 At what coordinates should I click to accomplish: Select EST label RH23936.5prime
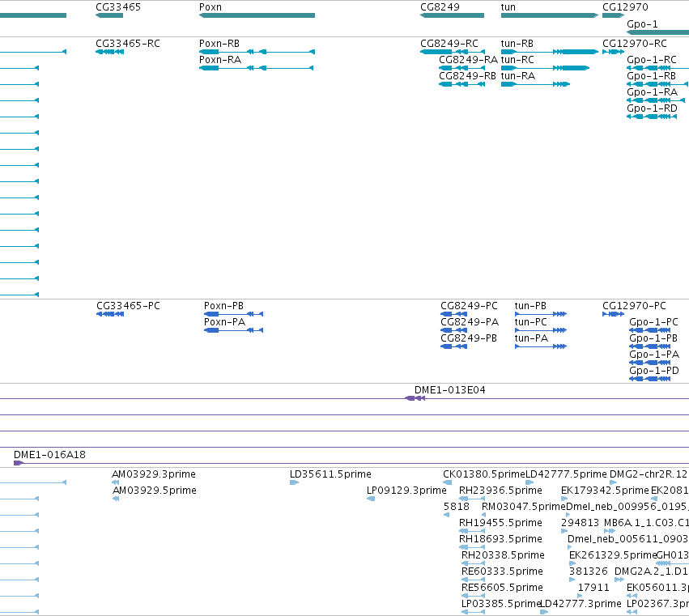500,491
